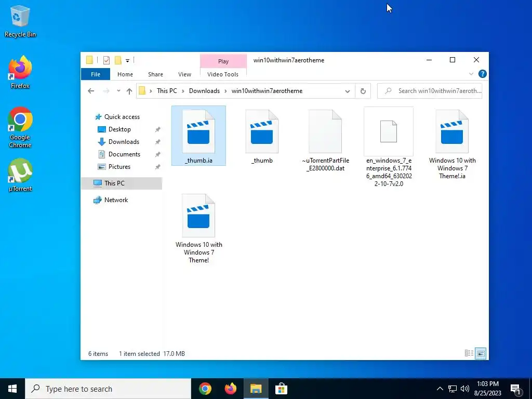Click the address bar folder icon

pyautogui.click(x=142, y=91)
